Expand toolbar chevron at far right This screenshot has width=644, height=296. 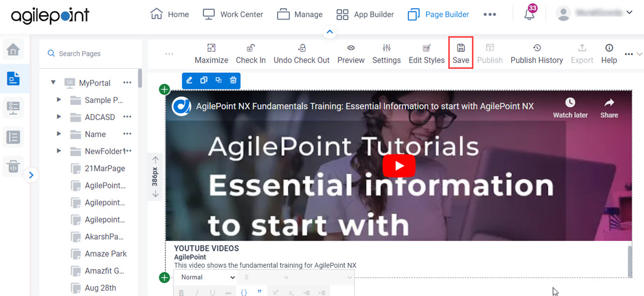[639, 54]
